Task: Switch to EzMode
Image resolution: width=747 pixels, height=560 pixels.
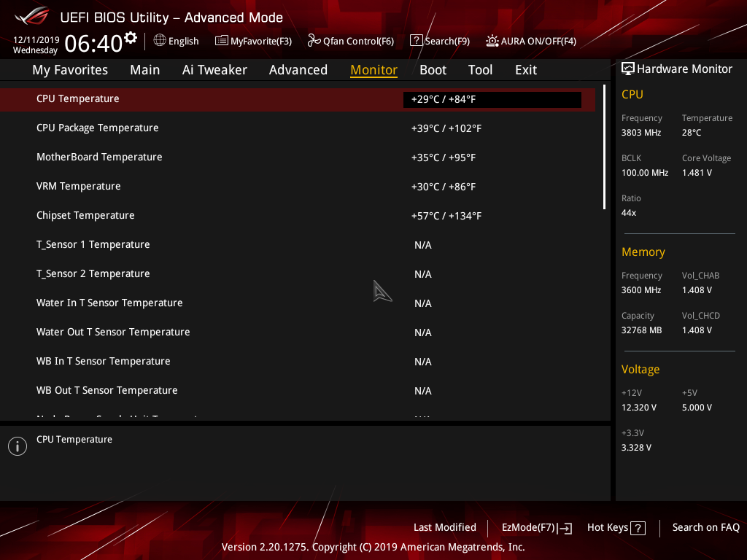Action: pos(530,527)
